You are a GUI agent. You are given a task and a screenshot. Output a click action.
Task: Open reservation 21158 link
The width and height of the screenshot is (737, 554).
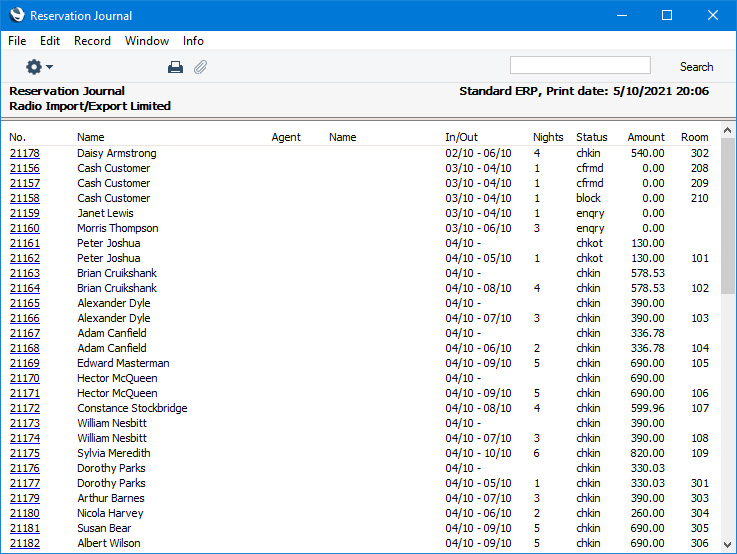click(x=25, y=198)
